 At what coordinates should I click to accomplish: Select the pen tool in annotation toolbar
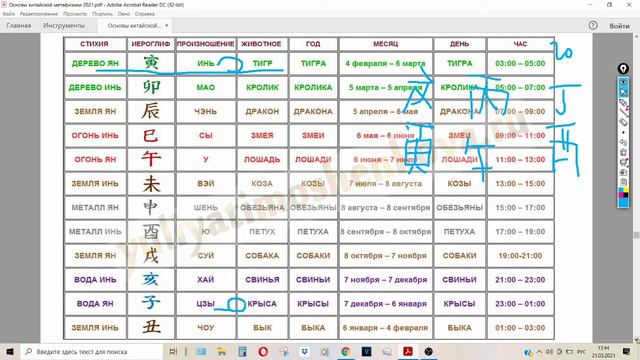tap(623, 113)
